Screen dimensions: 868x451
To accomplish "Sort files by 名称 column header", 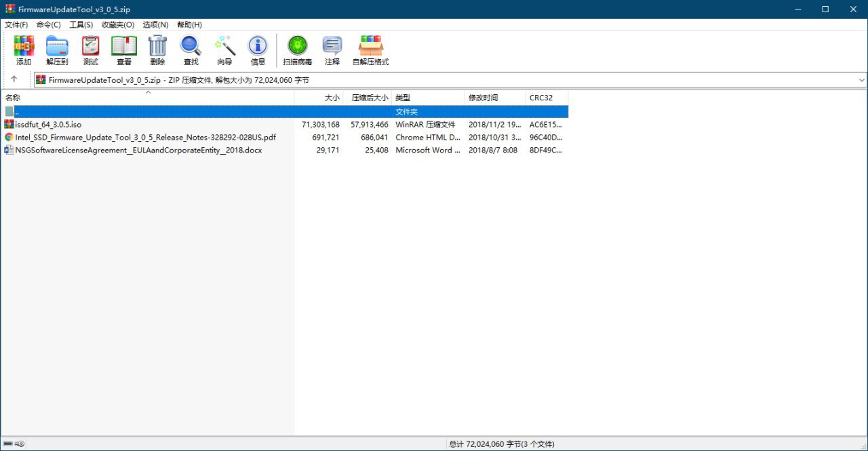I will (14, 98).
